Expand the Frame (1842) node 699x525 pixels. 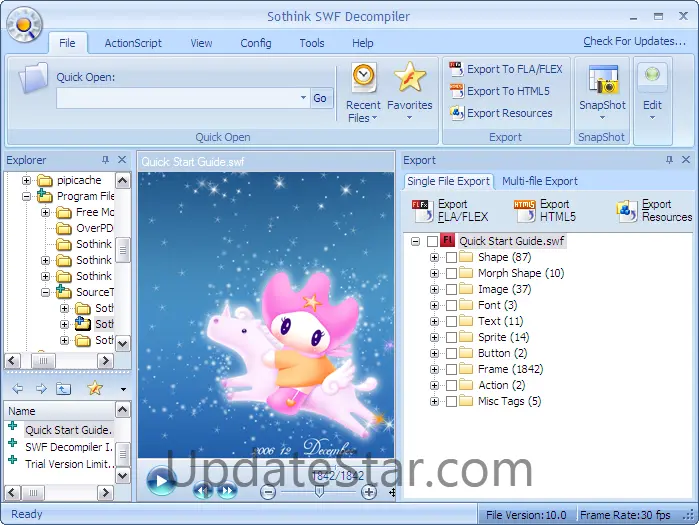[x=434, y=369]
